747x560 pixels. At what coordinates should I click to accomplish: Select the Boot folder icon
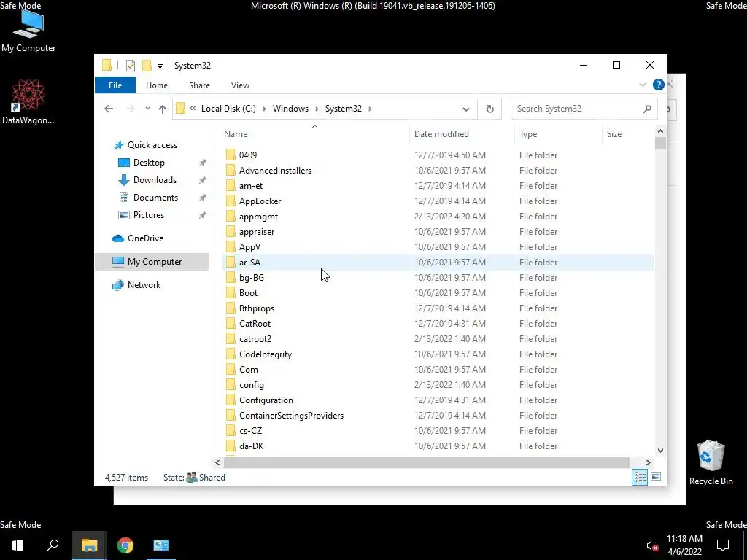[231, 293]
